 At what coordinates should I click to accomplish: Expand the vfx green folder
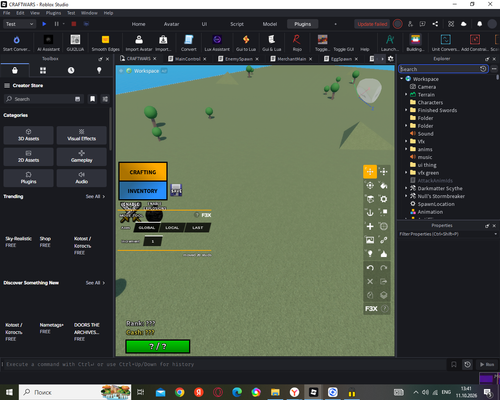406,173
